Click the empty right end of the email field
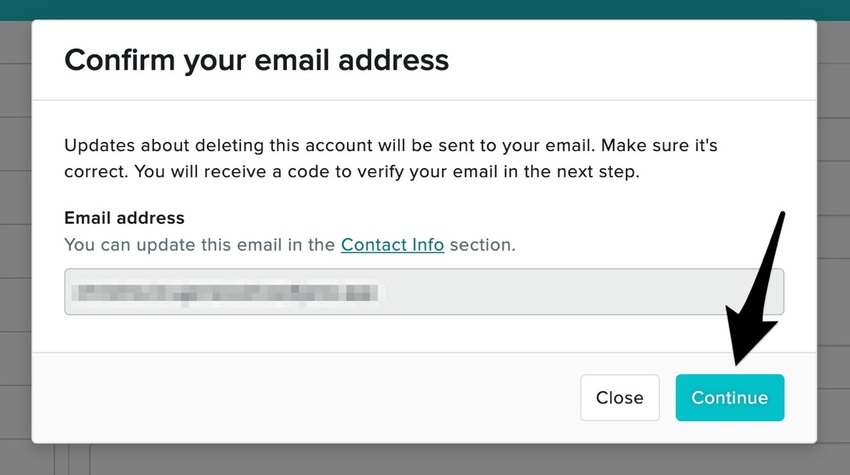Viewport: 850px width, 475px height. pyautogui.click(x=600, y=292)
